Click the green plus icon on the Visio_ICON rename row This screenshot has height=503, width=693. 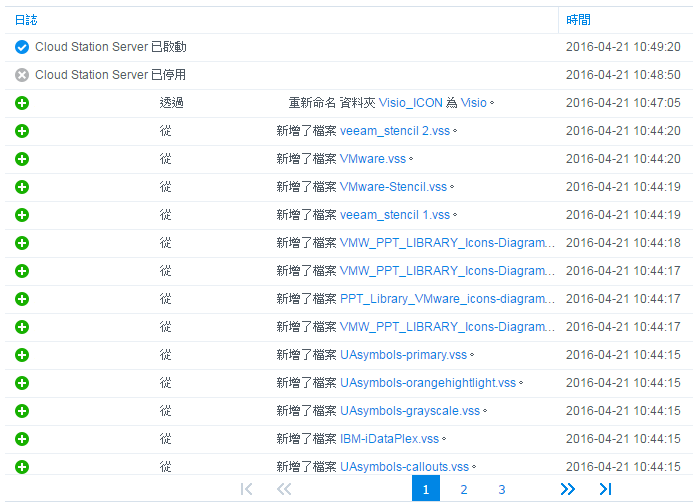pyautogui.click(x=22, y=103)
